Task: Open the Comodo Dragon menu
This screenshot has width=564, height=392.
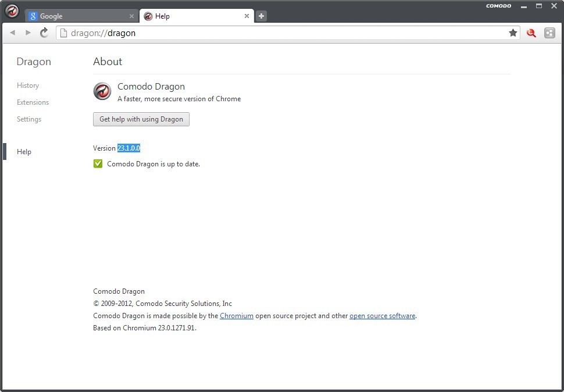Action: tap(12, 10)
